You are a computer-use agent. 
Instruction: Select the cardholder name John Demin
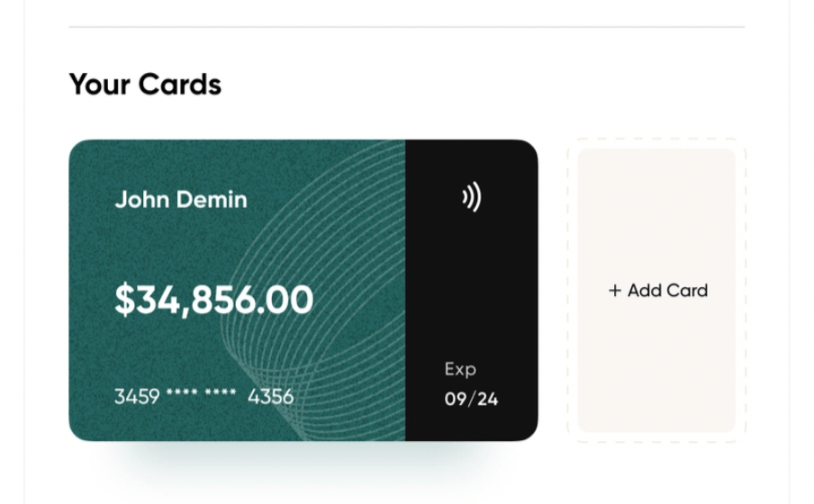coord(181,199)
